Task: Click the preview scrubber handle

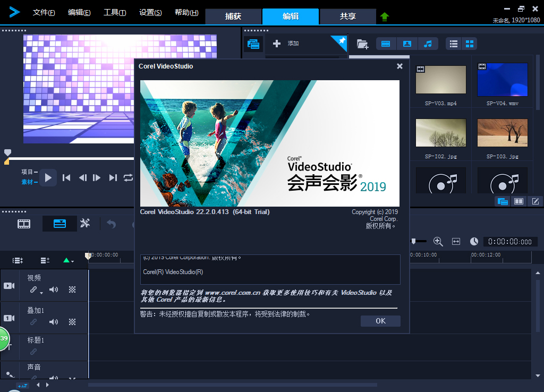Action: pyautogui.click(x=7, y=153)
